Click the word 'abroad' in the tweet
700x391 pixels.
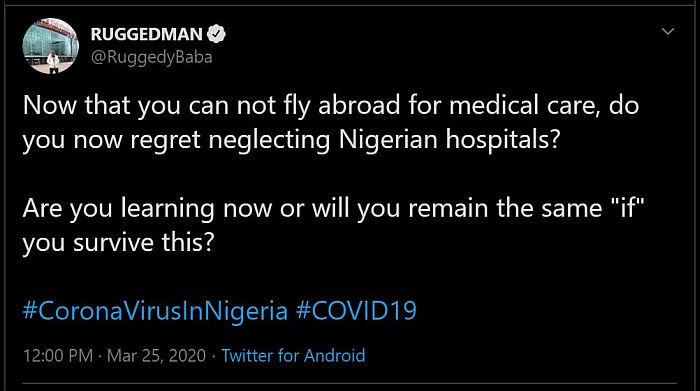pyautogui.click(x=359, y=106)
